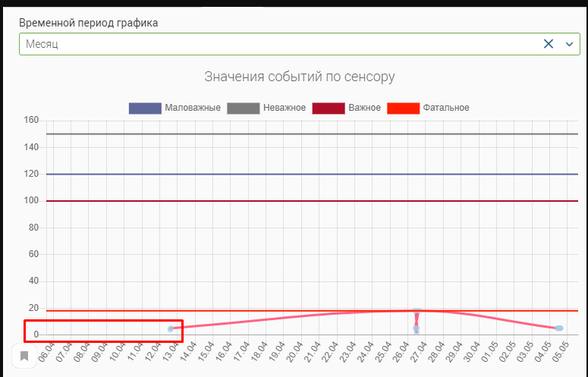Click the 100 y-axis label

coord(32,201)
